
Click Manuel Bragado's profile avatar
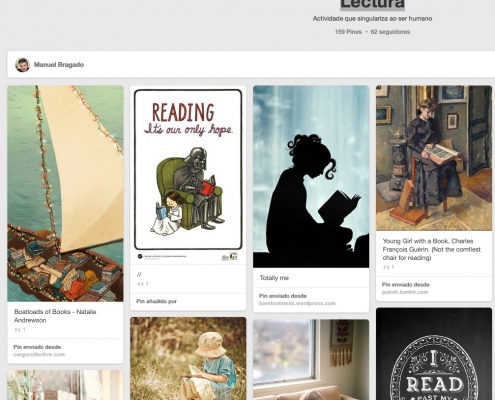click(x=22, y=65)
